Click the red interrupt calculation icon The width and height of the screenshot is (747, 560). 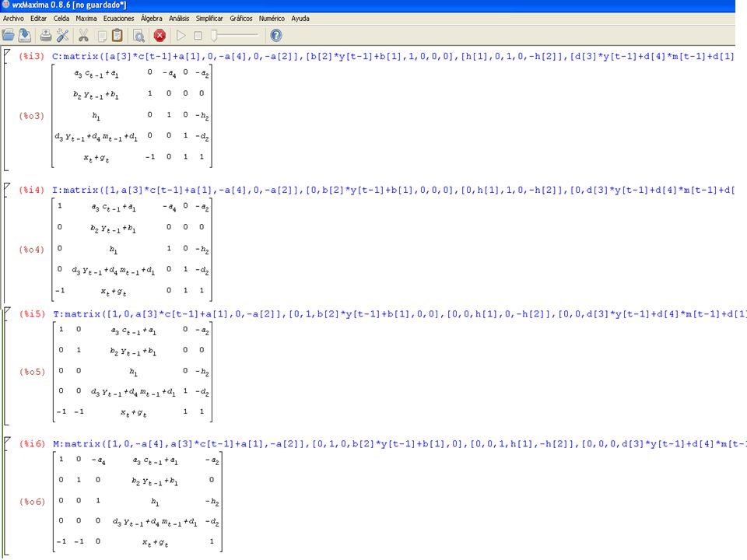(160, 35)
